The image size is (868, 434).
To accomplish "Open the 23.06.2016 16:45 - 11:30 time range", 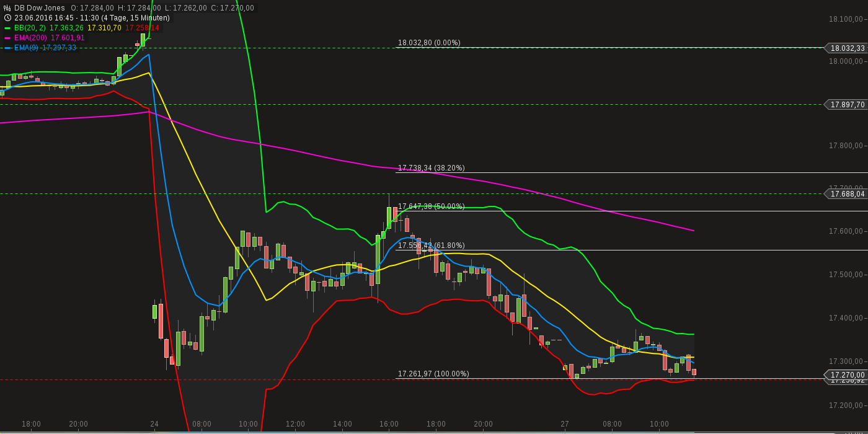I will click(x=92, y=18).
